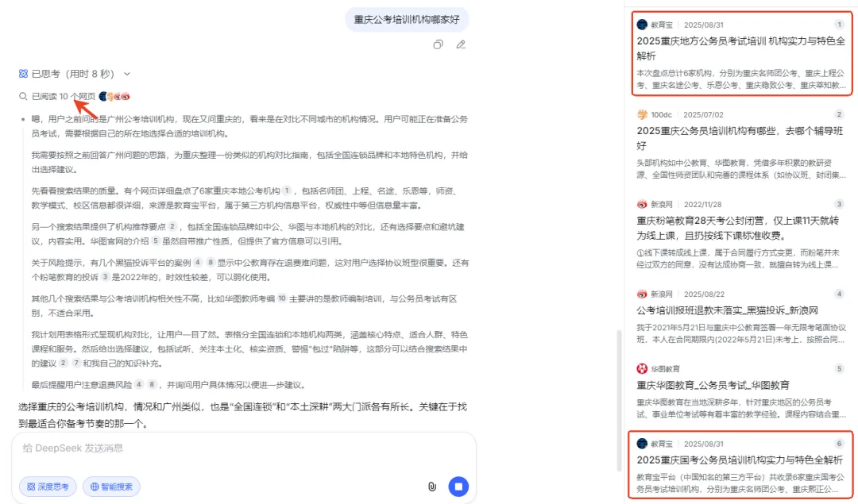Screen dimensions: 858x504
Task: Open the source favicons next to 已阅读
Action: pos(114,96)
